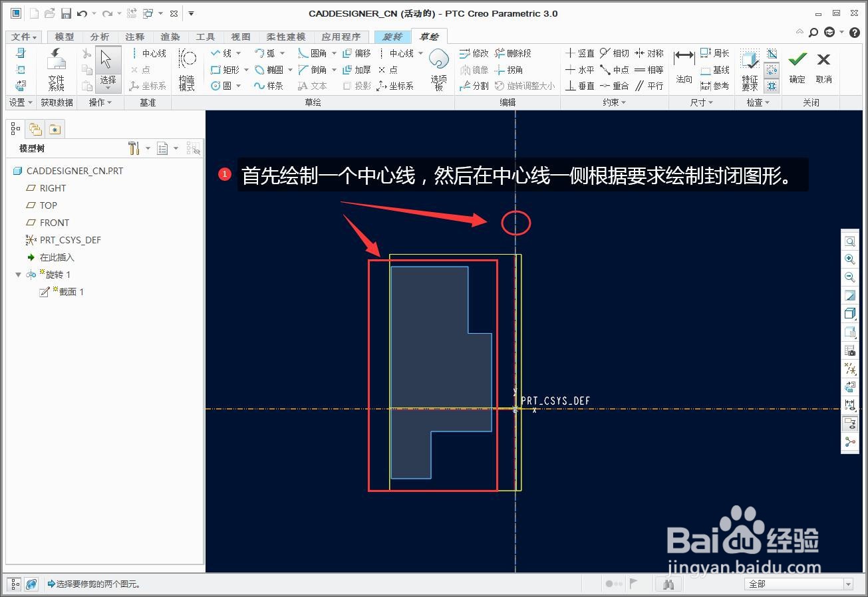Choose the 加厚 (thicken) tool
This screenshot has width=868, height=597.
click(357, 70)
